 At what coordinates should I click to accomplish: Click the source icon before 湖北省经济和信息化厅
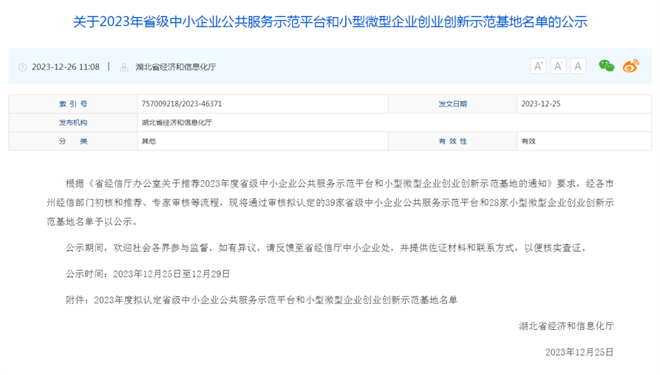point(124,67)
